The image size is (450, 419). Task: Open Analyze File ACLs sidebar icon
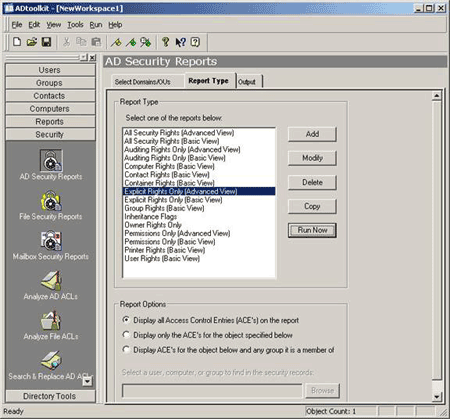click(51, 321)
